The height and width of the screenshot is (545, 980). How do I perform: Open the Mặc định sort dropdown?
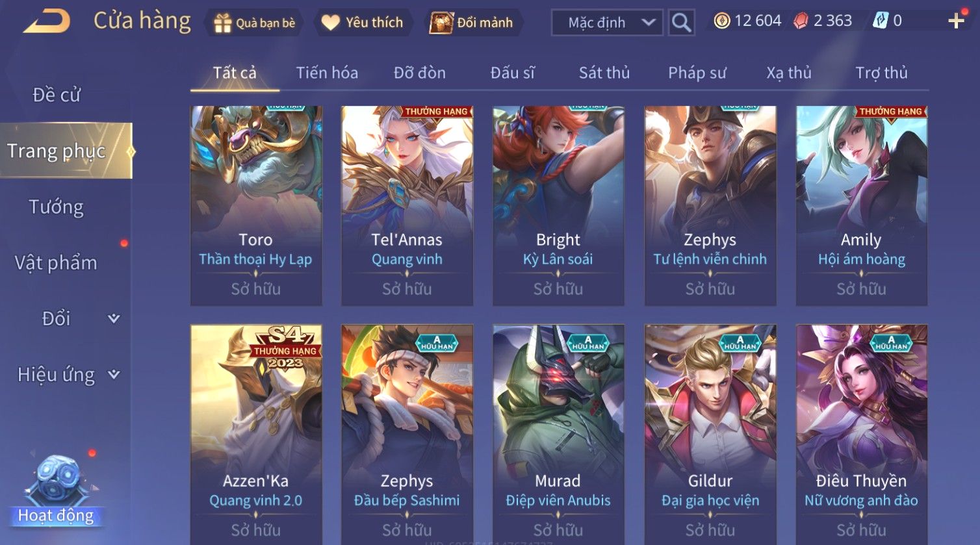coord(607,23)
